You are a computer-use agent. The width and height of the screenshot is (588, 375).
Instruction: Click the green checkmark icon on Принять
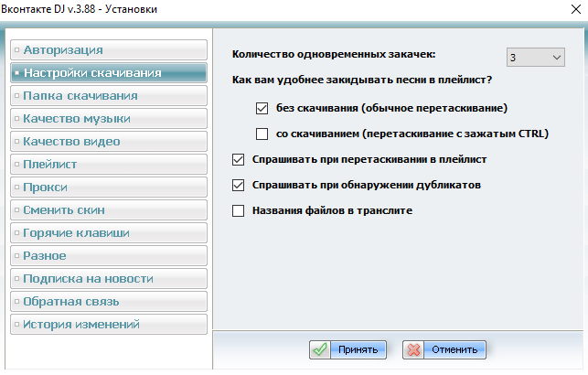click(320, 350)
